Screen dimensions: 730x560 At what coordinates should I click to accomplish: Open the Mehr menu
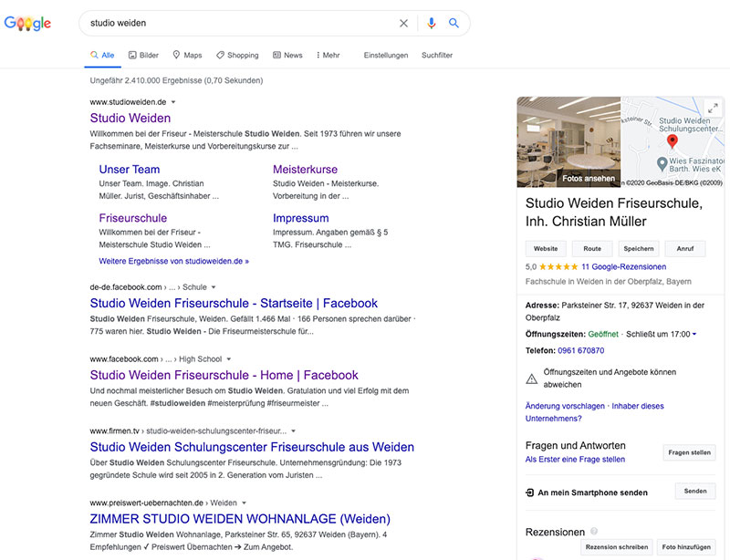coord(328,55)
